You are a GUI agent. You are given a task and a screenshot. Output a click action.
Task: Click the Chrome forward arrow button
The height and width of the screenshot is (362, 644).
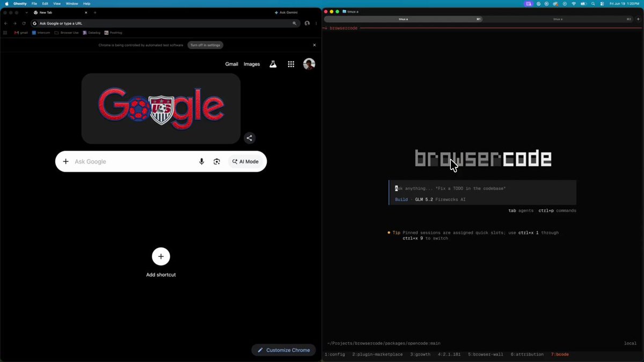14,24
